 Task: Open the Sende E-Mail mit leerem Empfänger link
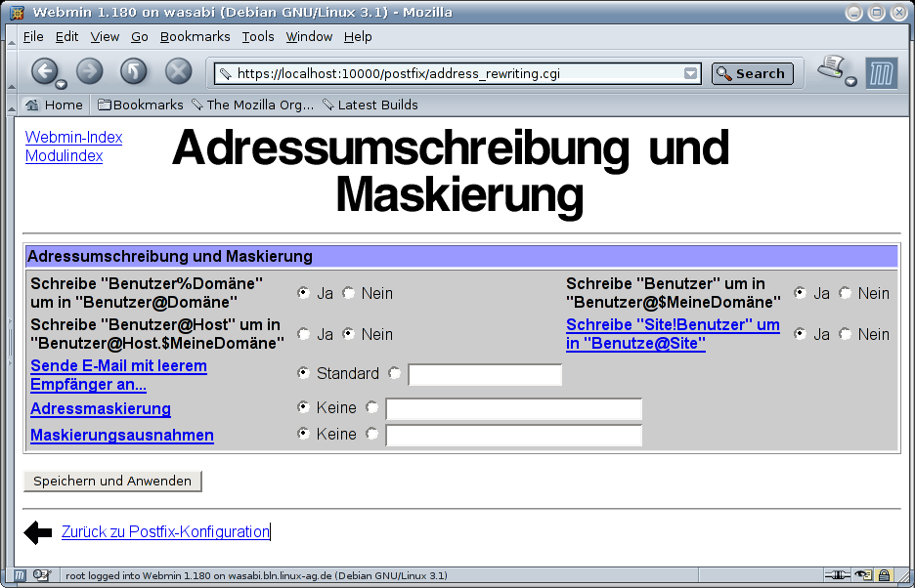pos(118,375)
